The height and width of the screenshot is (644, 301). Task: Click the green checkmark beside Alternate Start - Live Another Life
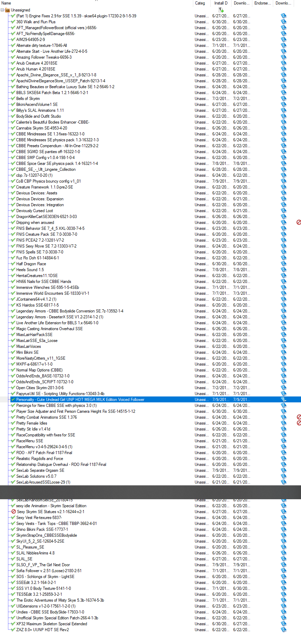[x=13, y=51]
